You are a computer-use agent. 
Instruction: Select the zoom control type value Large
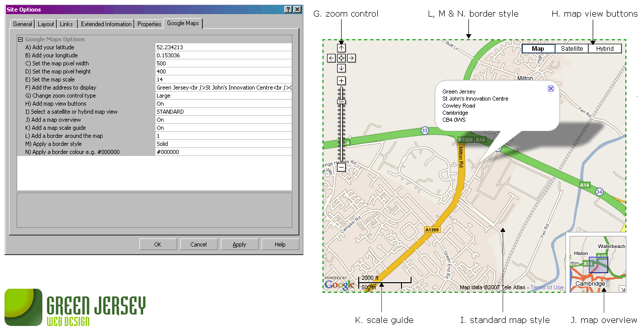pyautogui.click(x=223, y=96)
